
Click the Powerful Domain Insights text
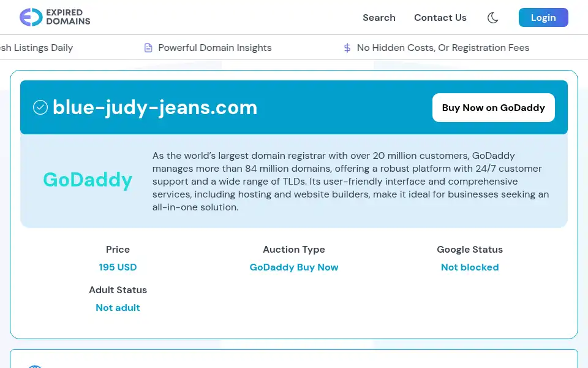pyautogui.click(x=215, y=48)
